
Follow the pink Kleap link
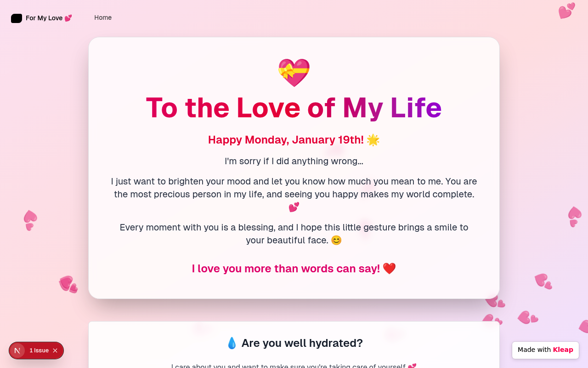click(563, 350)
